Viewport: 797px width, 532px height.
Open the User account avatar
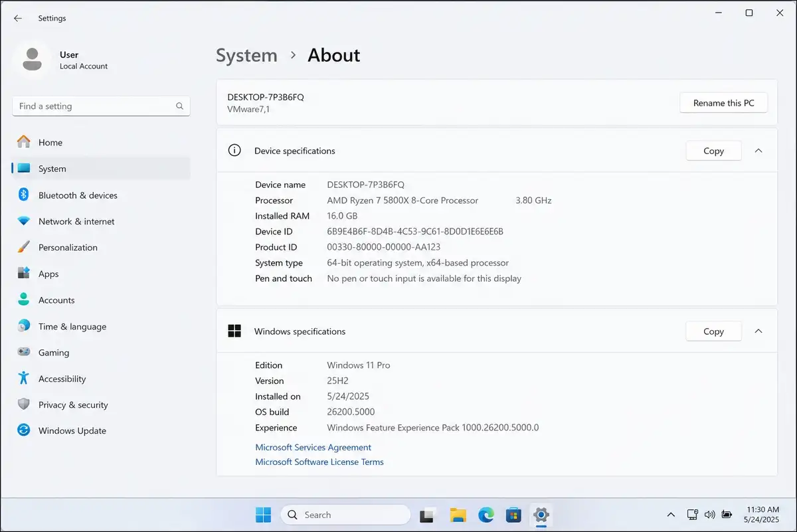32,60
